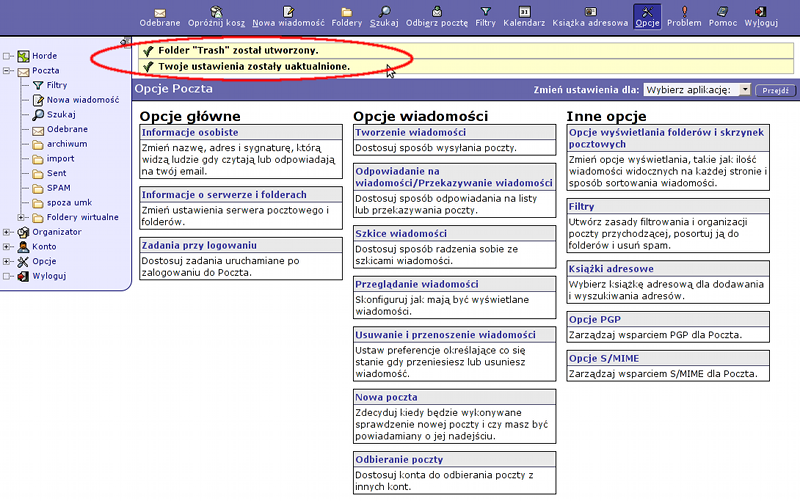Click the Odbierz pocztę toolbar icon

437,12
